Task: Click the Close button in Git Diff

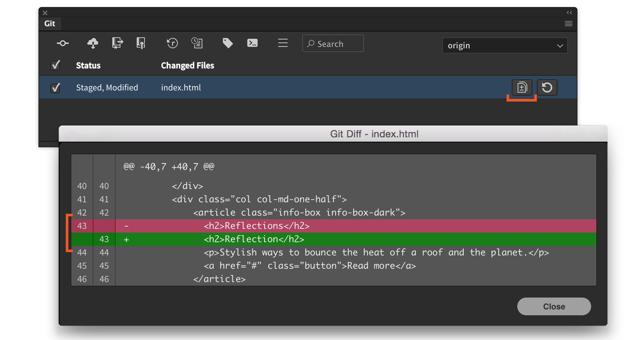Action: (554, 306)
